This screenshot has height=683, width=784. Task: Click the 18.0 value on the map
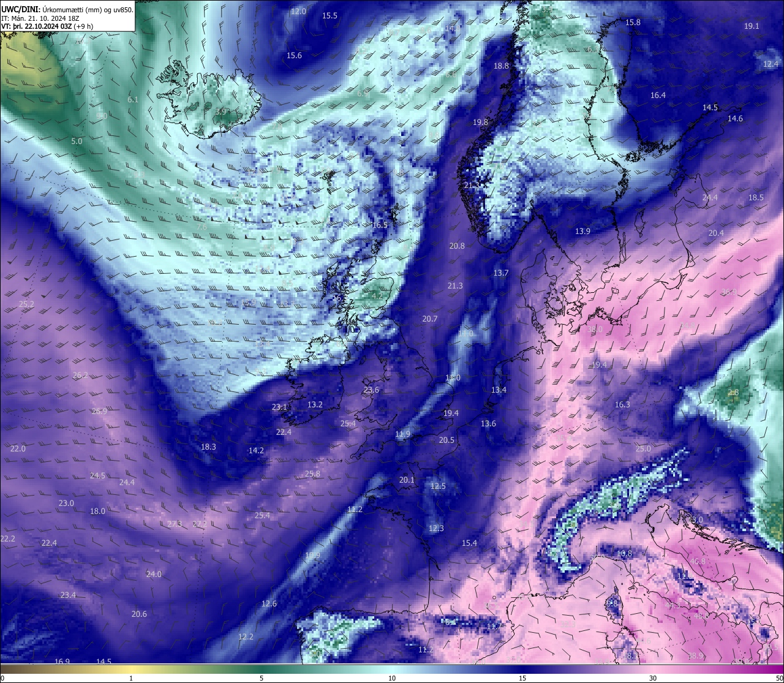point(97,511)
